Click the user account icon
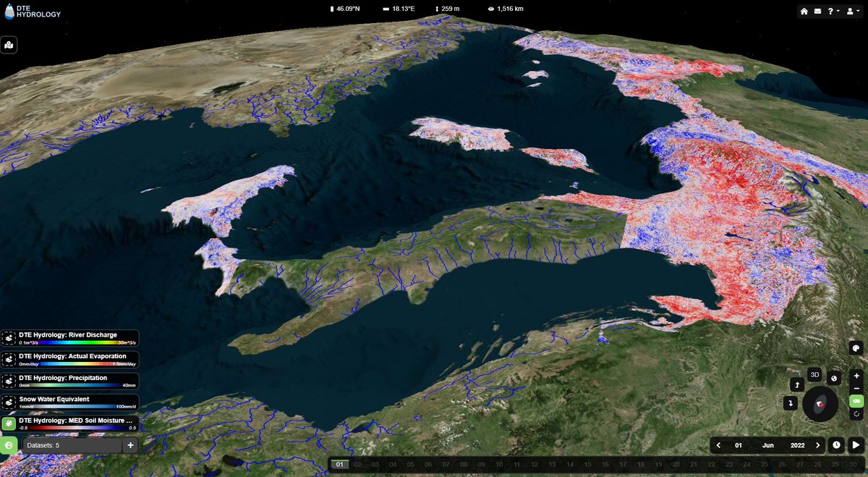Viewport: 868px width, 477px height. (851, 11)
